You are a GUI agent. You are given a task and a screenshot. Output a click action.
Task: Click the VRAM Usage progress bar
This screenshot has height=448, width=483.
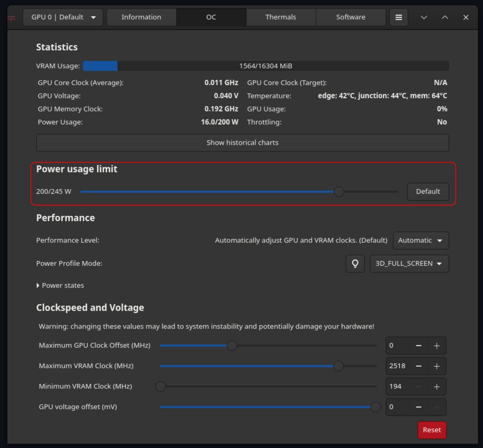(266, 66)
